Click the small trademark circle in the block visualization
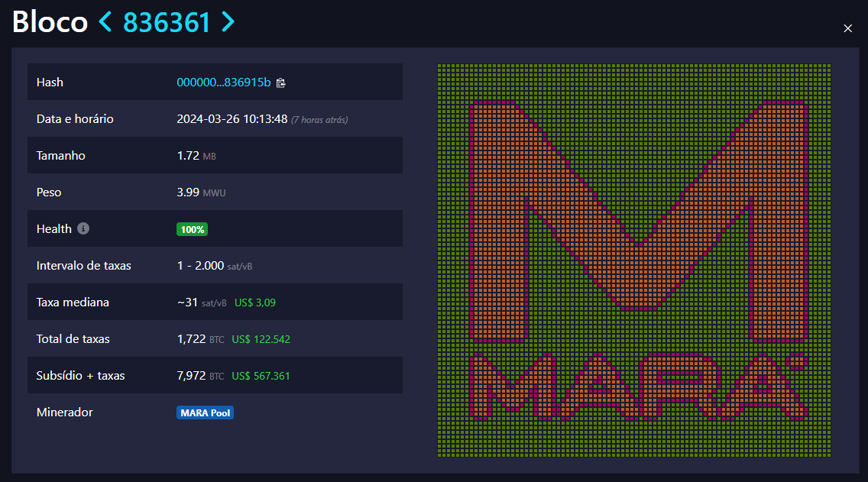The height and width of the screenshot is (482, 868). pyautogui.click(x=796, y=361)
